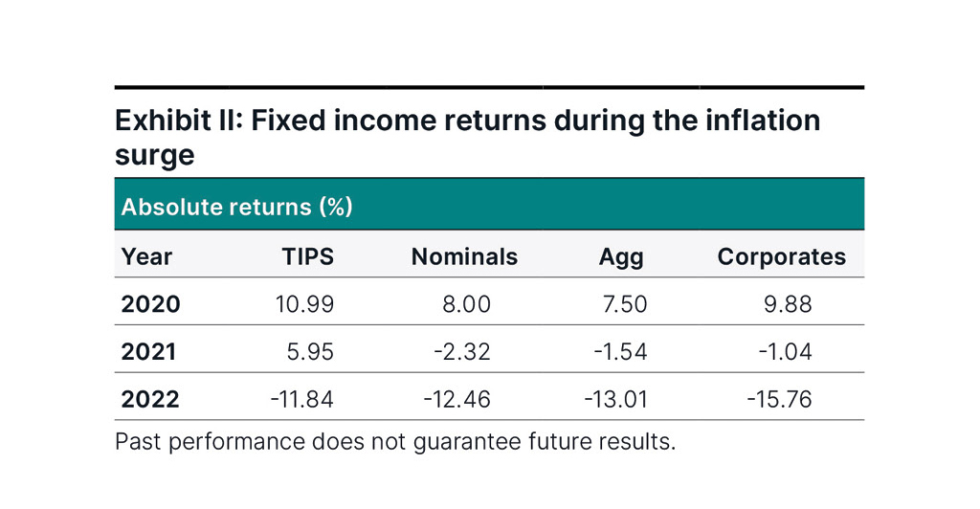Click the -15.76 Corporates value
The image size is (980, 509).
tap(779, 398)
